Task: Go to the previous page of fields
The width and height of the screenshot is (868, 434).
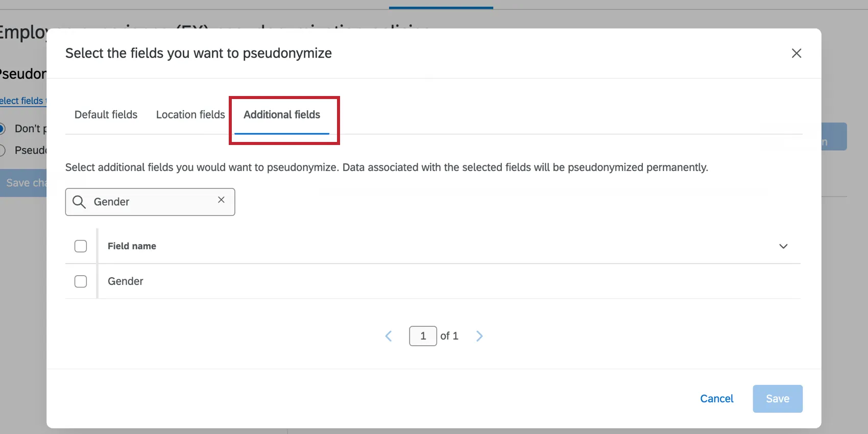Action: pos(389,335)
